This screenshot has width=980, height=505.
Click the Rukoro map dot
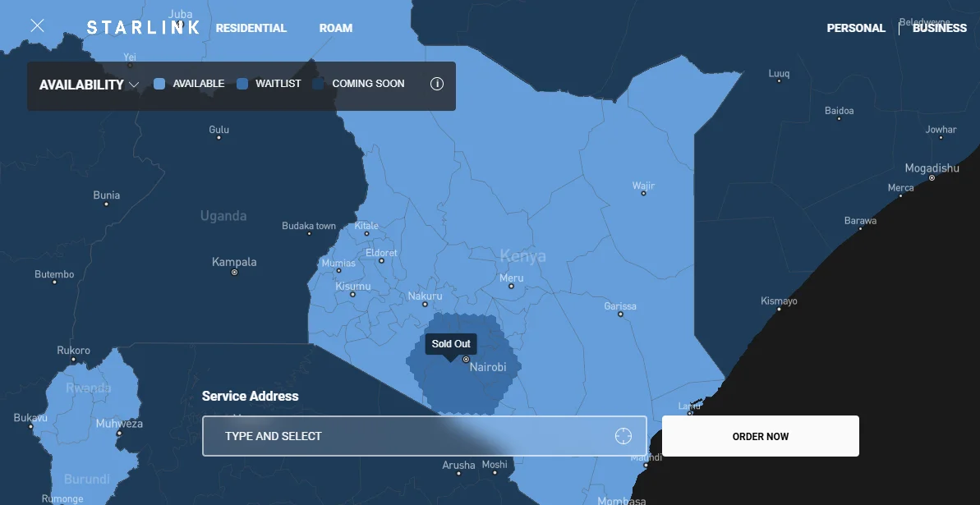73,360
